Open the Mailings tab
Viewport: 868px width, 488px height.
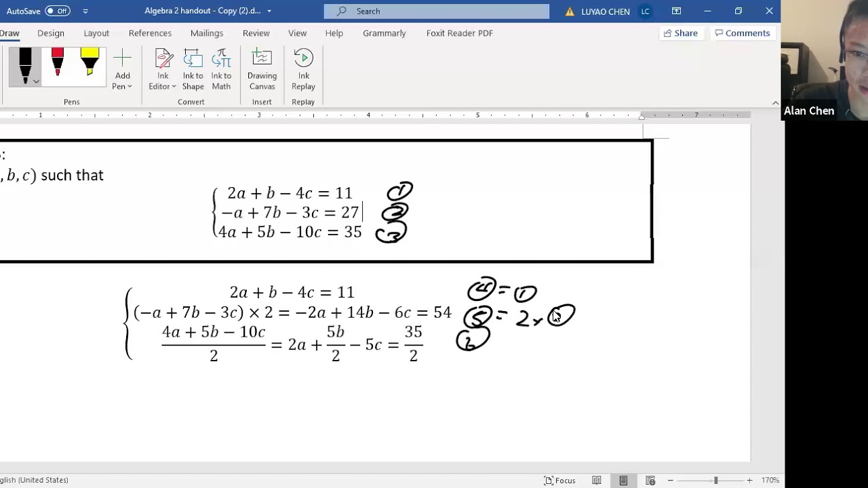tap(207, 33)
